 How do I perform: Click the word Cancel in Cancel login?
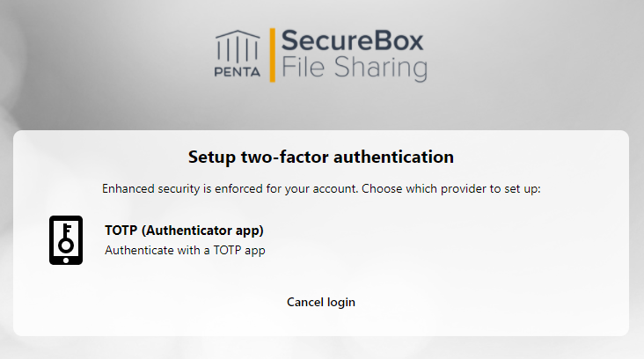point(305,302)
